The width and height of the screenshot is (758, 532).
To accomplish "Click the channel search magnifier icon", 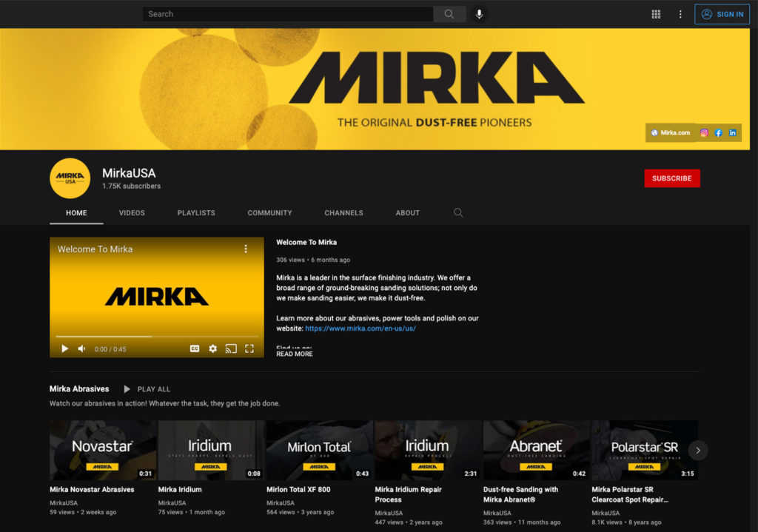I will [458, 212].
